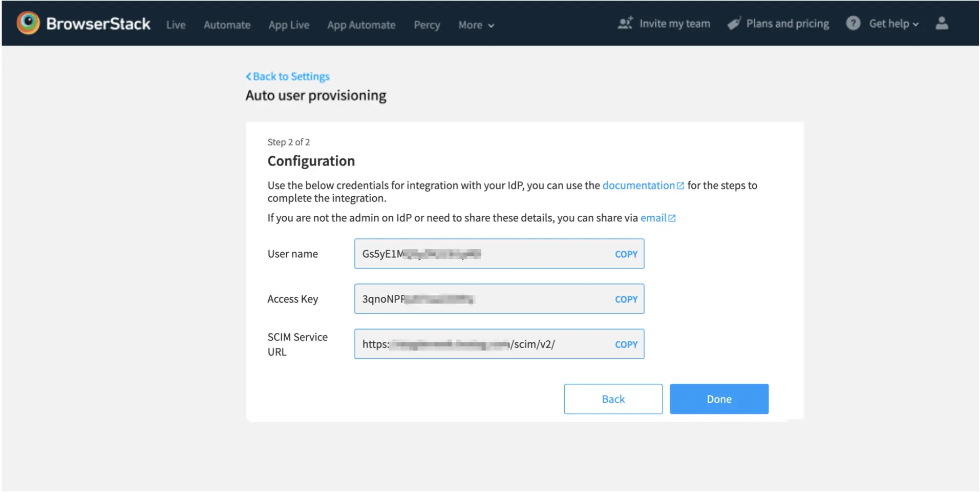Image resolution: width=980 pixels, height=492 pixels.
Task: Open the user account profile icon
Action: pyautogui.click(x=942, y=23)
